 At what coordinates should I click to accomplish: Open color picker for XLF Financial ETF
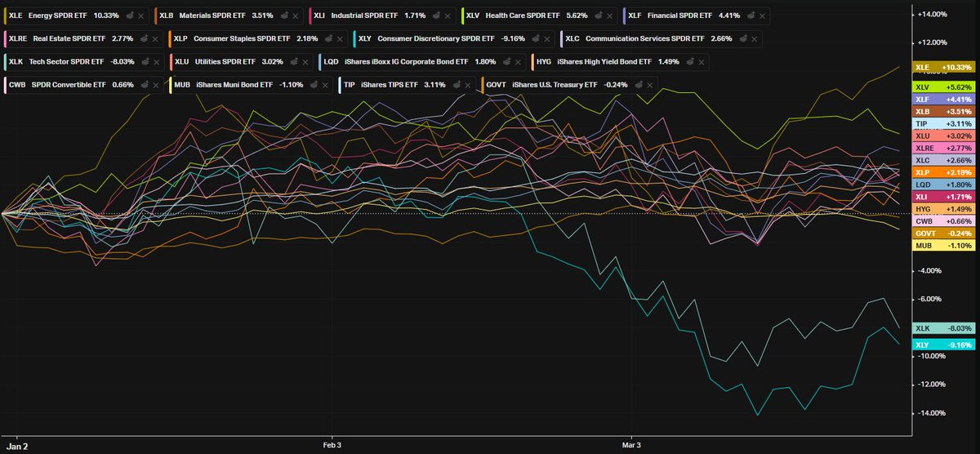point(751,16)
